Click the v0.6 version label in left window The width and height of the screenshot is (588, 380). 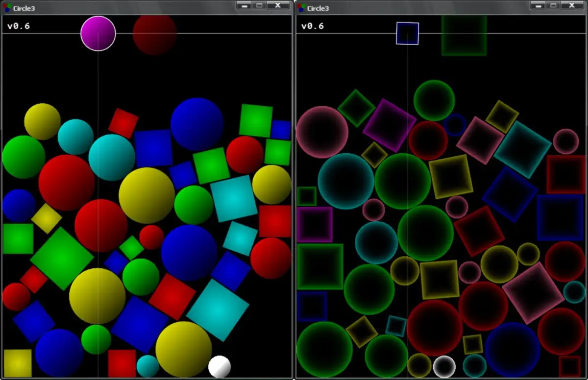(18, 25)
